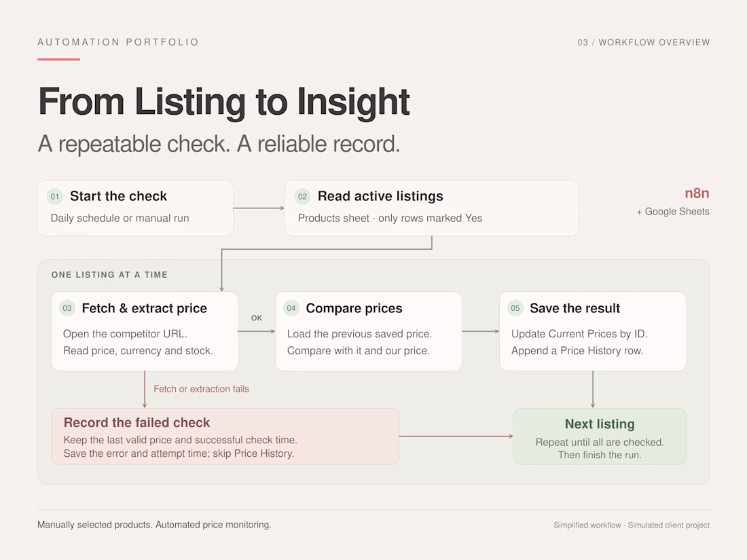Click the + Google Sheets label

click(673, 211)
